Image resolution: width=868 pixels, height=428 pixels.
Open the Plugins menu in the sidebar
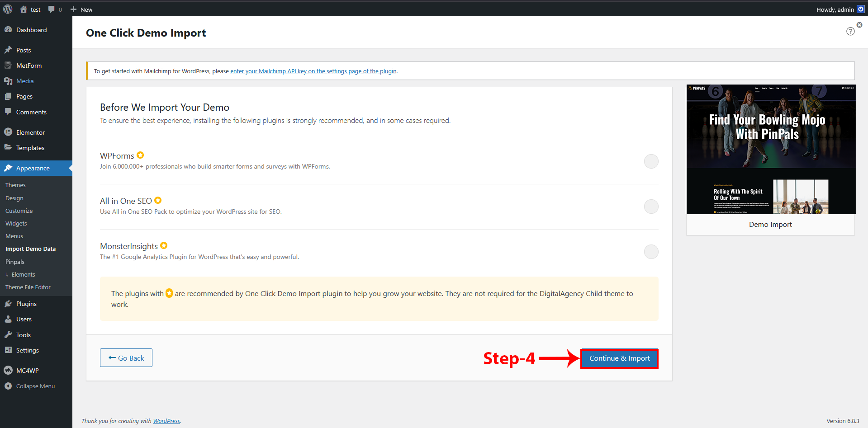coord(26,304)
